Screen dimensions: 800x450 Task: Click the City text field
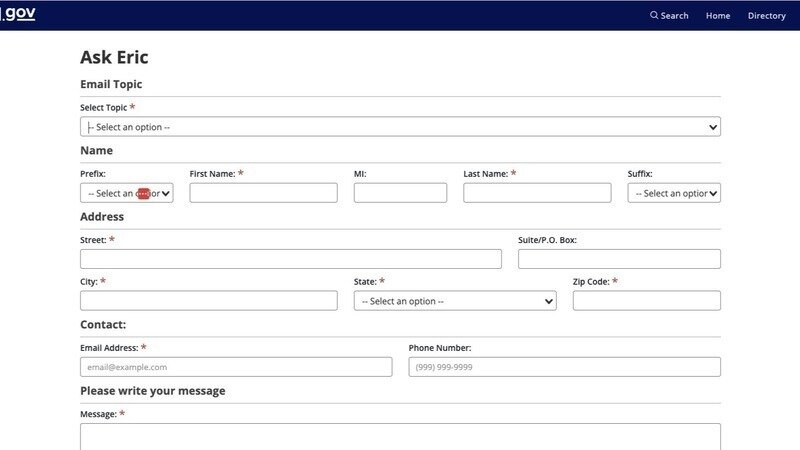208,301
